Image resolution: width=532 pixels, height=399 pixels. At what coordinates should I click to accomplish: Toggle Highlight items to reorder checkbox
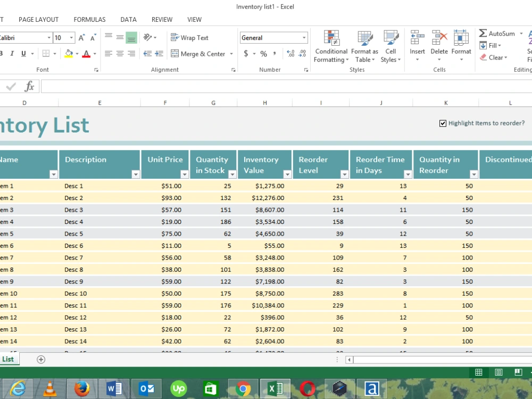pos(443,123)
